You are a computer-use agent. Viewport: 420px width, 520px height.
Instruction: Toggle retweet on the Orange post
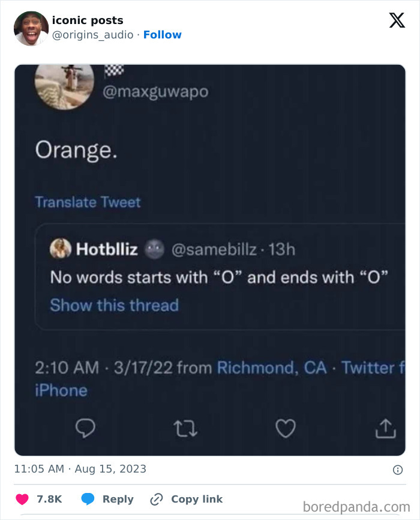click(185, 428)
